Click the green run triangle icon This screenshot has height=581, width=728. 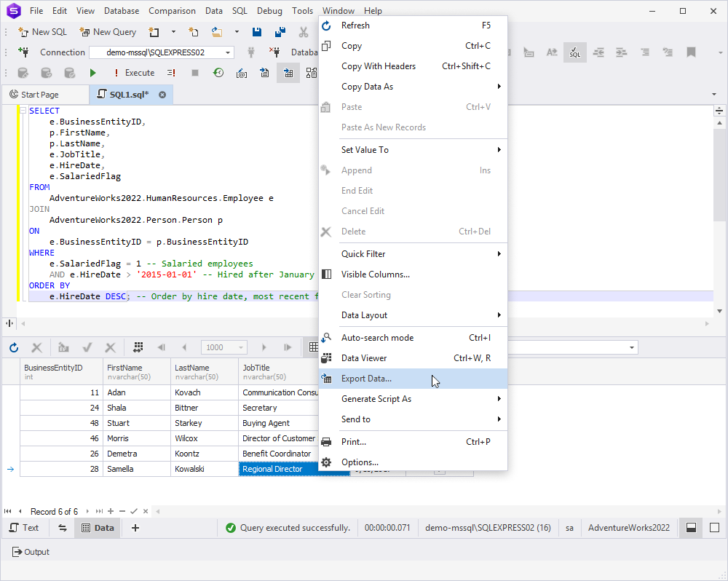pos(93,73)
